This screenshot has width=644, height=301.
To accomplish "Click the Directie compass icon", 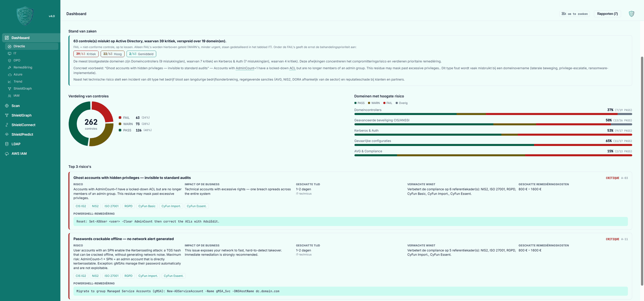I will click(x=10, y=46).
